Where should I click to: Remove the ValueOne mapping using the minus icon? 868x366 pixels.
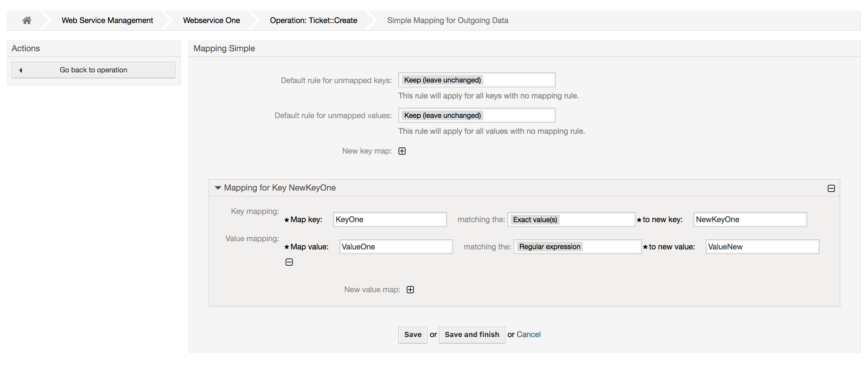(x=289, y=262)
